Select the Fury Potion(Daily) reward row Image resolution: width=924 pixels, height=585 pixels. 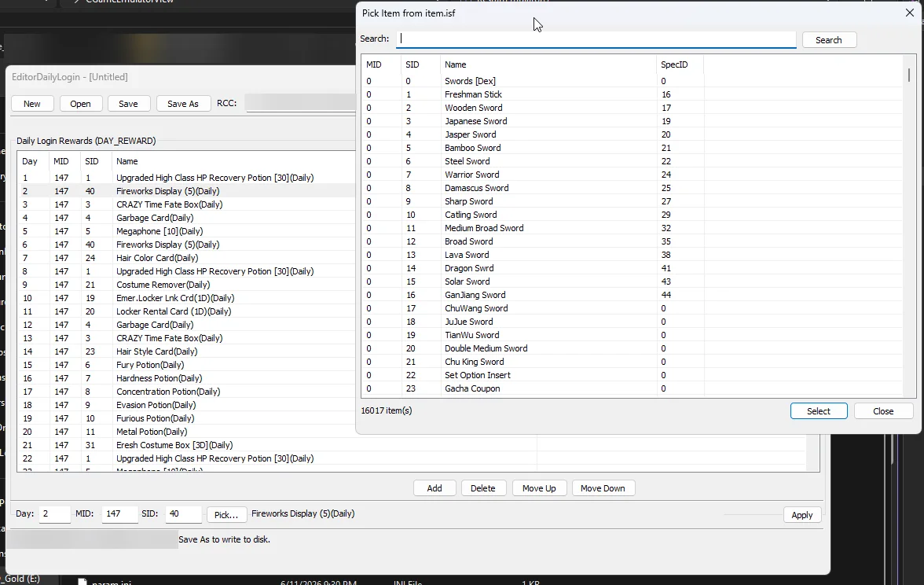pos(187,365)
